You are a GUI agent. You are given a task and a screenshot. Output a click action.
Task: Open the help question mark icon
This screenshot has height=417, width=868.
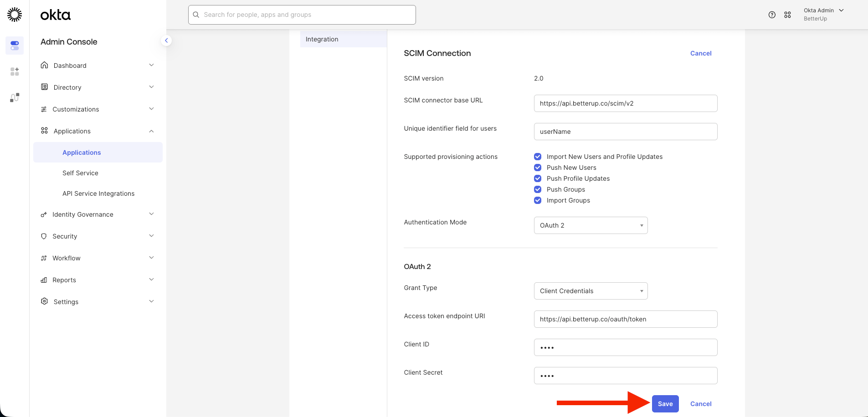[x=772, y=15]
